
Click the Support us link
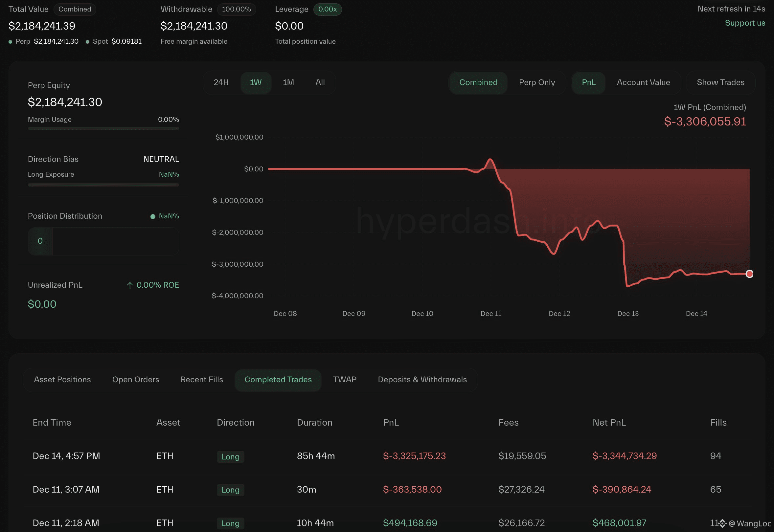click(x=745, y=23)
